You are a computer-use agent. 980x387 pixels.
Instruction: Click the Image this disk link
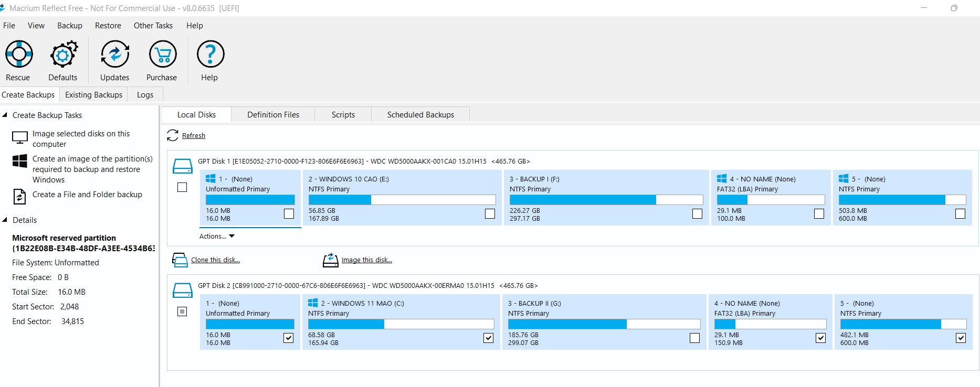(366, 260)
